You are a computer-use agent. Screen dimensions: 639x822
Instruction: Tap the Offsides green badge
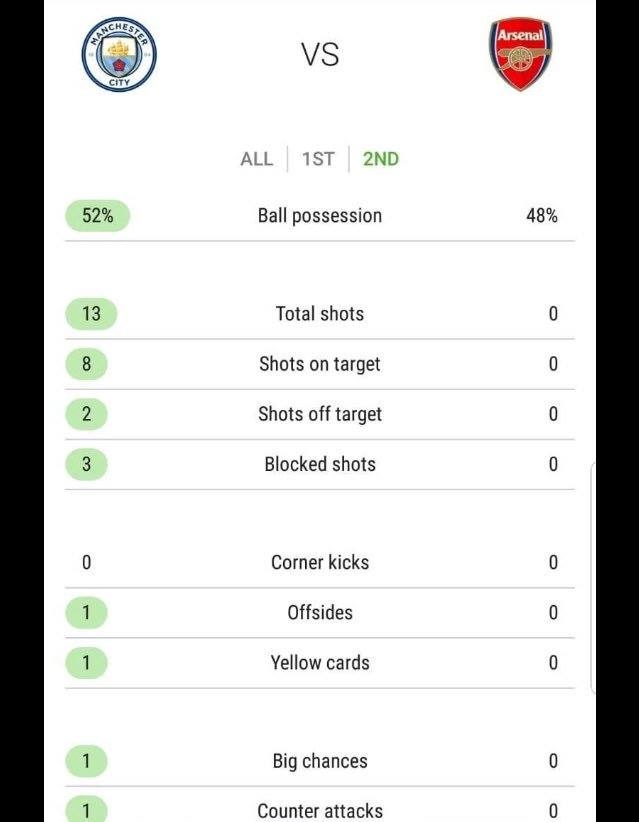tap(86, 612)
